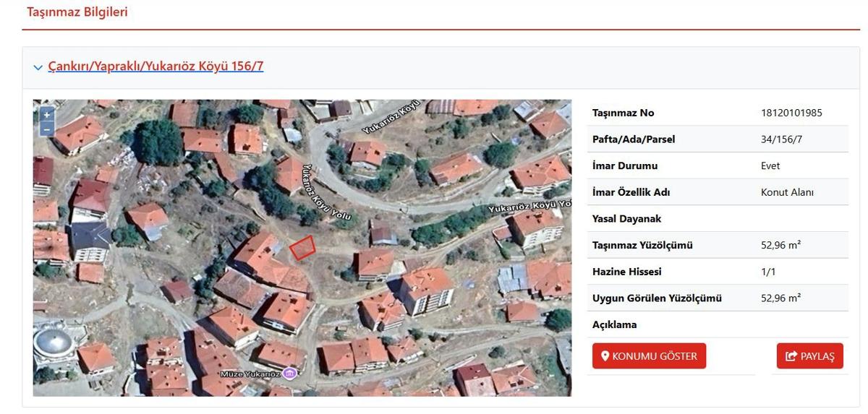Click the Hazine Hissesi label

[x=626, y=272]
